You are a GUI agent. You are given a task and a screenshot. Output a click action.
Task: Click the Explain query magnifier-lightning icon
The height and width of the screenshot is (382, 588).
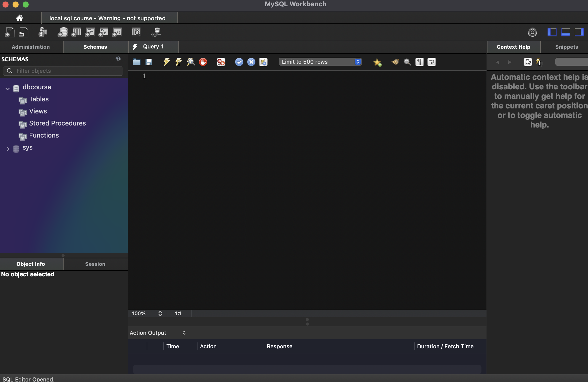(191, 62)
